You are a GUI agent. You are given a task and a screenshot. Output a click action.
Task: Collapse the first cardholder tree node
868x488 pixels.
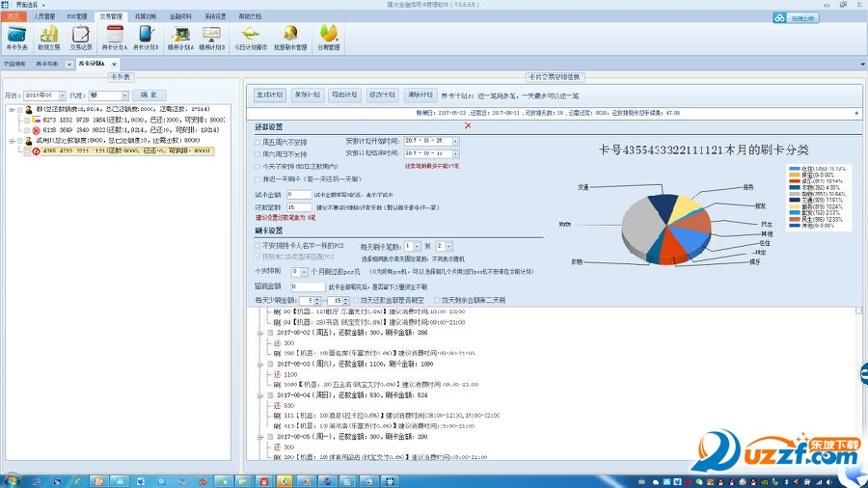(12, 110)
